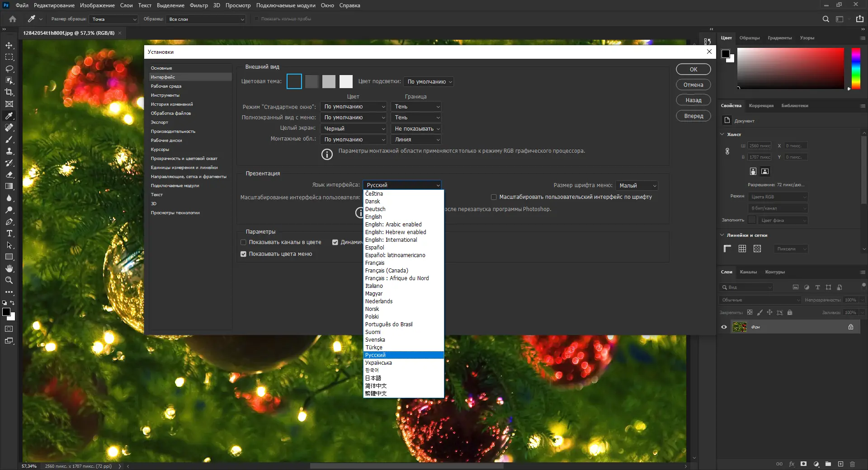Click the Назад button
The image size is (868, 470).
(693, 100)
